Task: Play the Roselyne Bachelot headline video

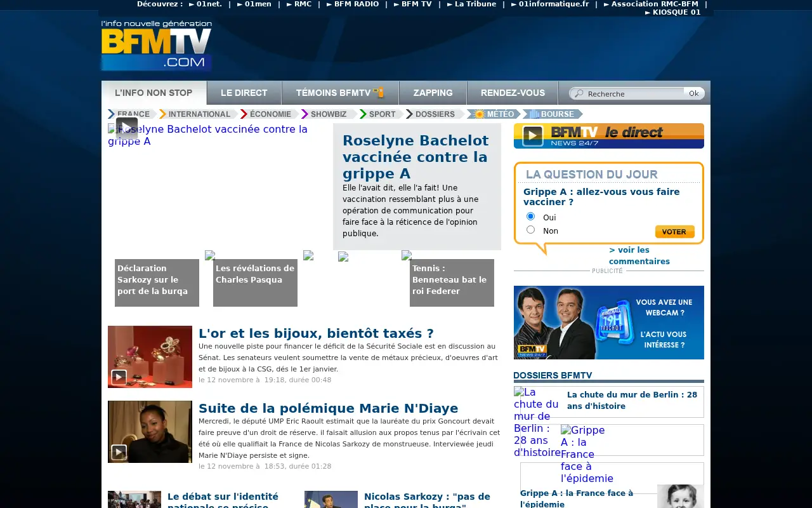Action: pos(127,128)
